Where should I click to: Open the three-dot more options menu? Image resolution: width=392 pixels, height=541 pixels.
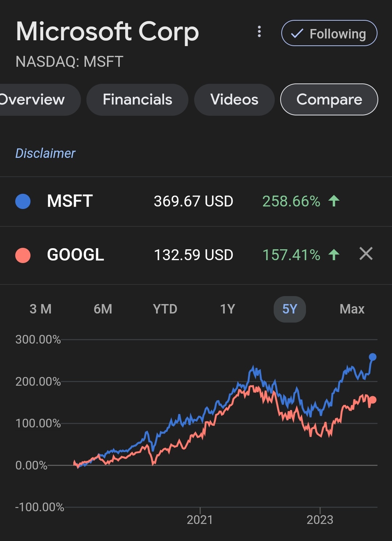pos(259,32)
